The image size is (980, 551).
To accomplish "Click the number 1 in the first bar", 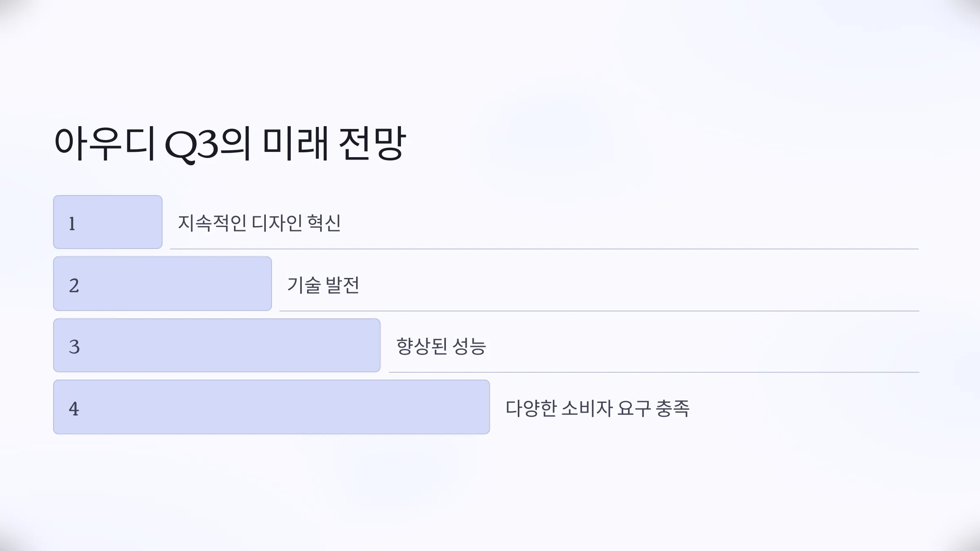I will coord(72,224).
